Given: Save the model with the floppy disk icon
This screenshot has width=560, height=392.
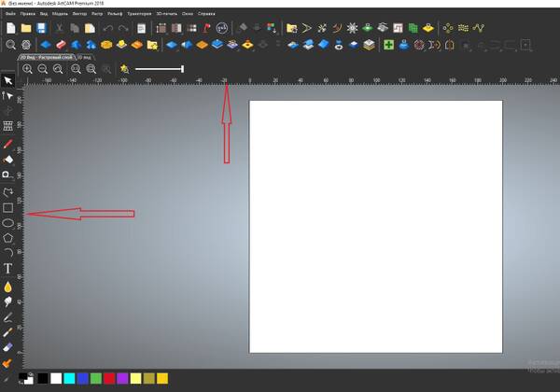Looking at the screenshot, I should tap(41, 28).
